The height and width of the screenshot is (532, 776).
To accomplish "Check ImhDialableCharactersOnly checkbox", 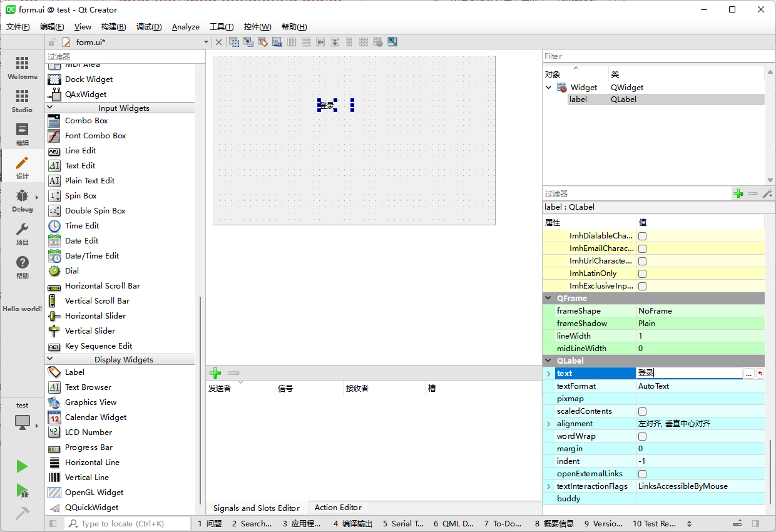I will point(642,236).
